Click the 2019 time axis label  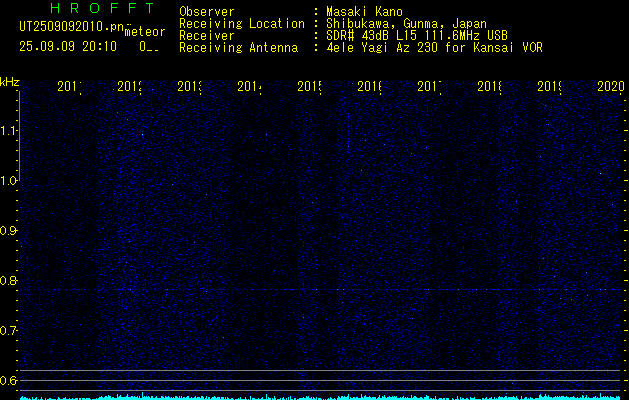point(549,86)
